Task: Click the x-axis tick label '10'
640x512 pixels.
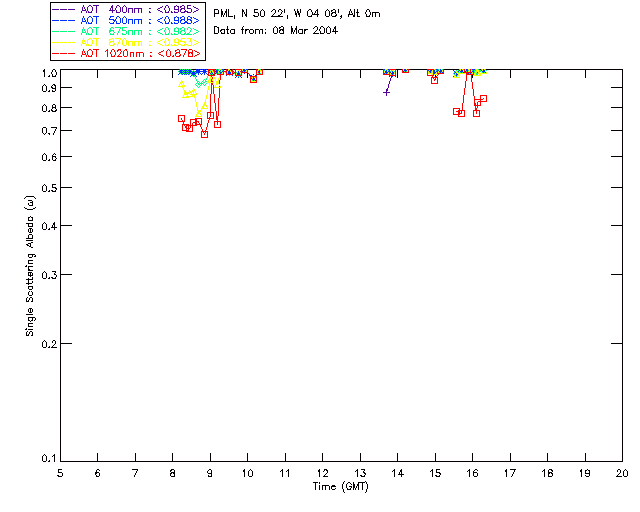Action: [x=247, y=473]
